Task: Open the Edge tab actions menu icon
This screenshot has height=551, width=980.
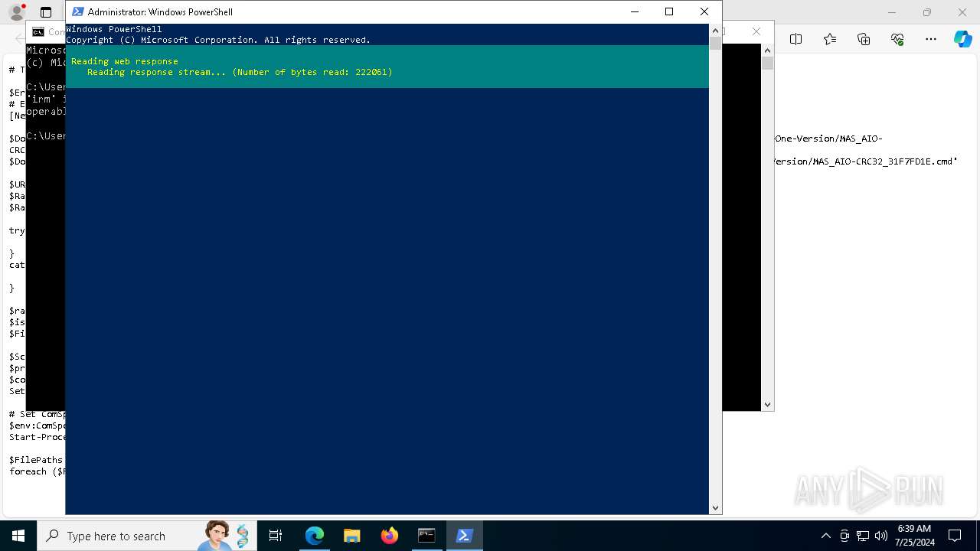Action: 46,13
